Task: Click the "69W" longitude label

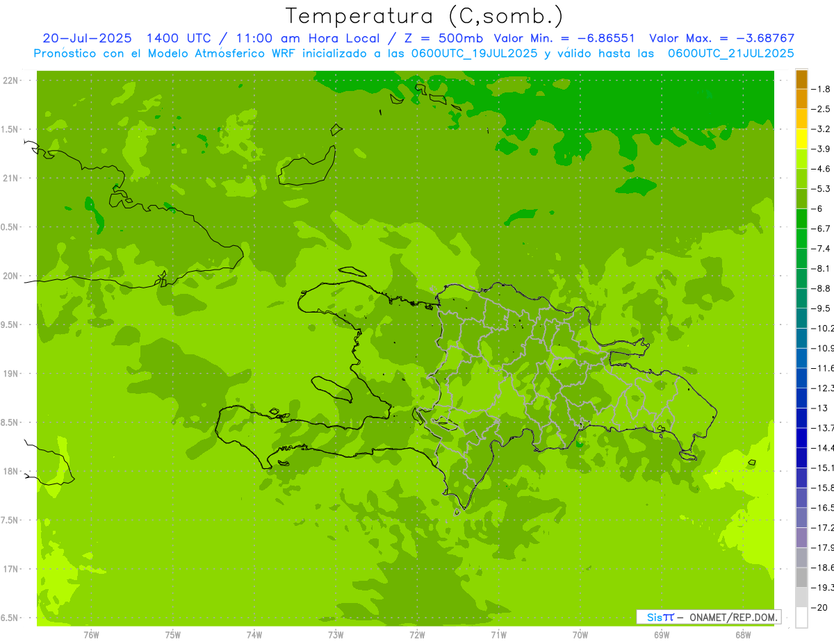Action: tap(662, 635)
